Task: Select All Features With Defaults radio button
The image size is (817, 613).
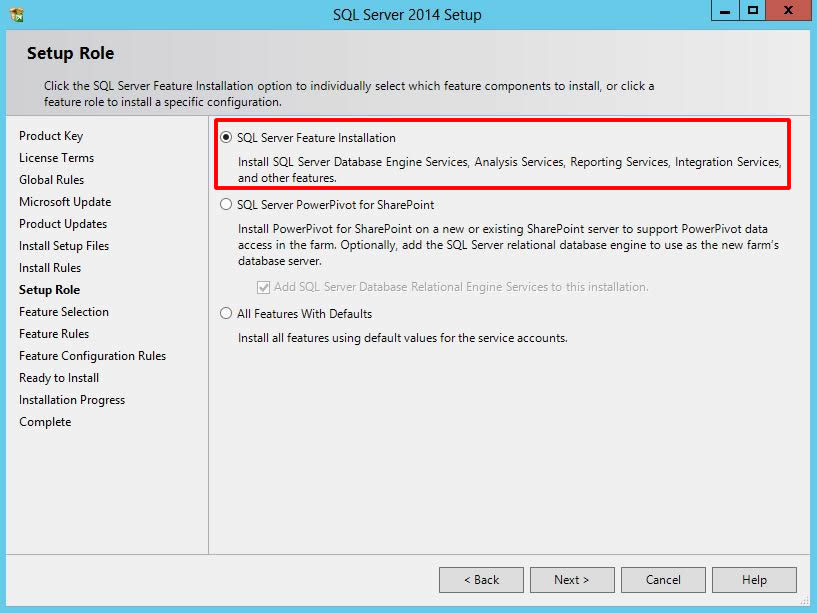Action: [x=226, y=314]
